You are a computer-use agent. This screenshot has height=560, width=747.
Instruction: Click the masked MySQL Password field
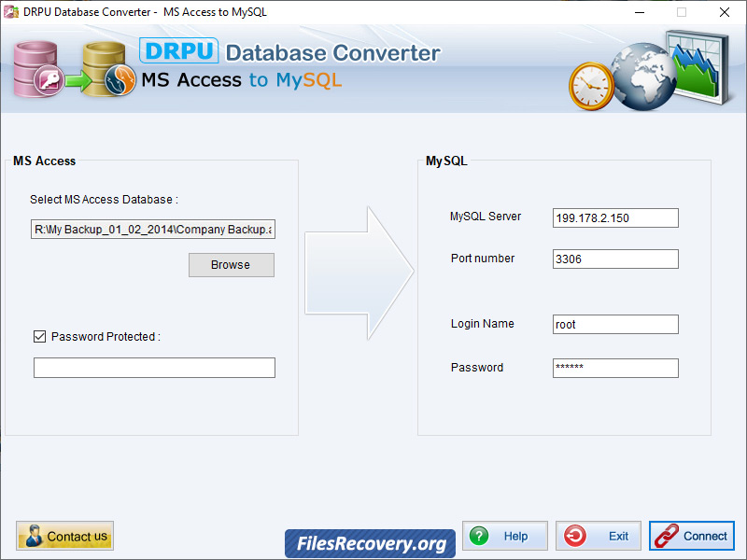pyautogui.click(x=614, y=368)
